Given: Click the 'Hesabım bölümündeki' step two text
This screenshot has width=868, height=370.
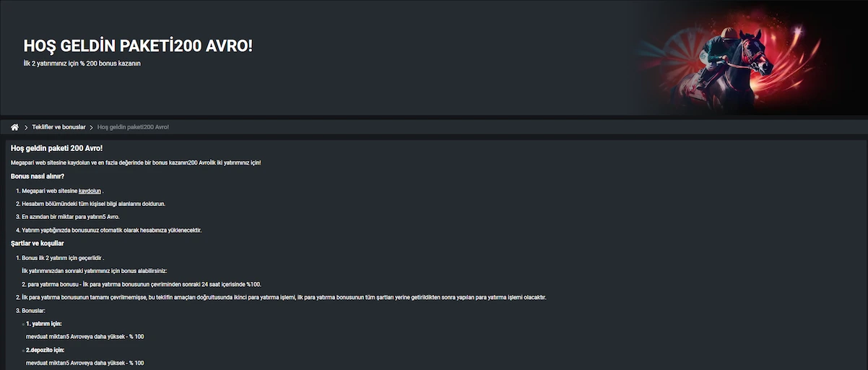Looking at the screenshot, I should click(x=93, y=204).
